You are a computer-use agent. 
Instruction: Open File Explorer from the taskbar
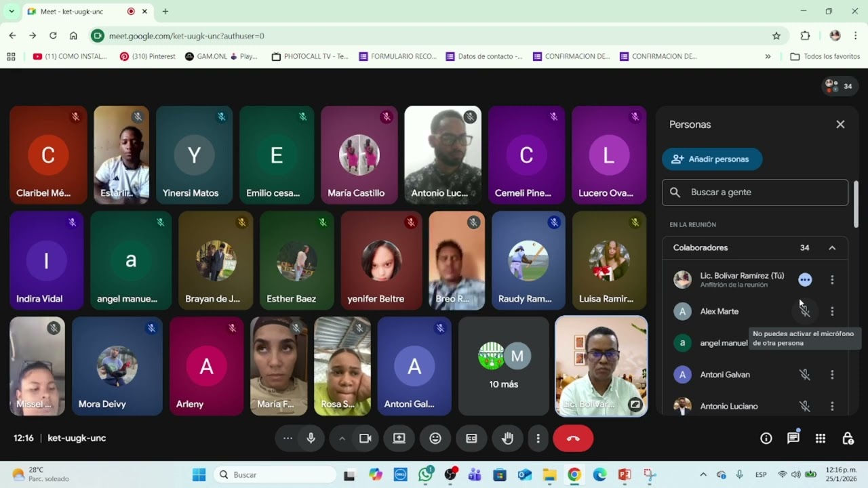point(549,475)
